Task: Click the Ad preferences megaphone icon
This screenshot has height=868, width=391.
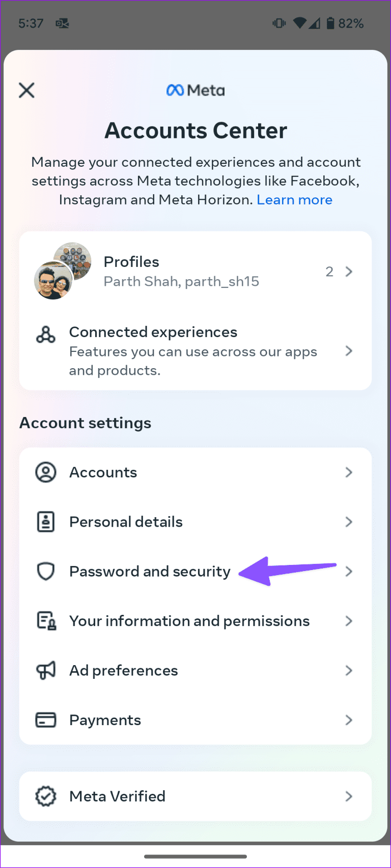Action: click(46, 670)
